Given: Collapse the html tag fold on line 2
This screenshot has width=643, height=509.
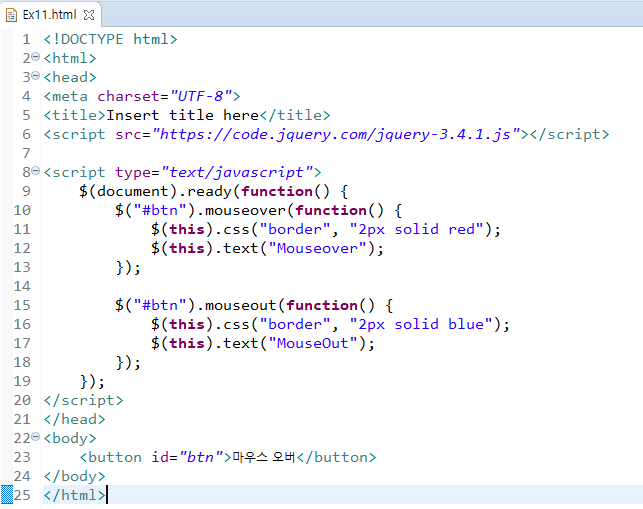Looking at the screenshot, I should point(36,57).
